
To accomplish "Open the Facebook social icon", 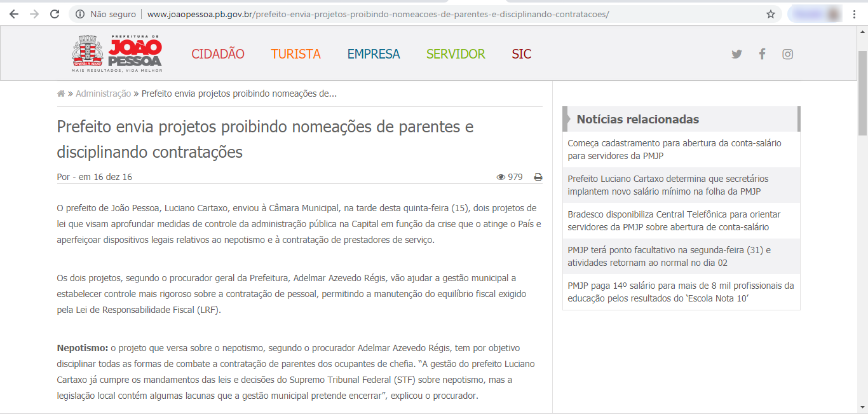I will [x=762, y=54].
